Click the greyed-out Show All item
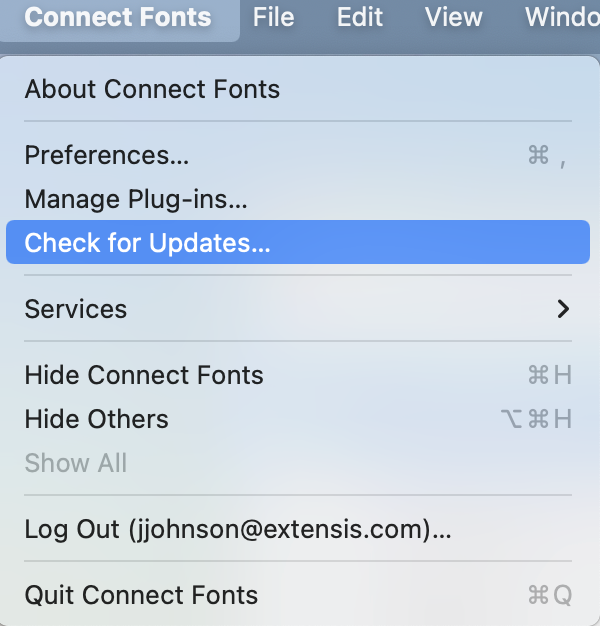 click(76, 463)
